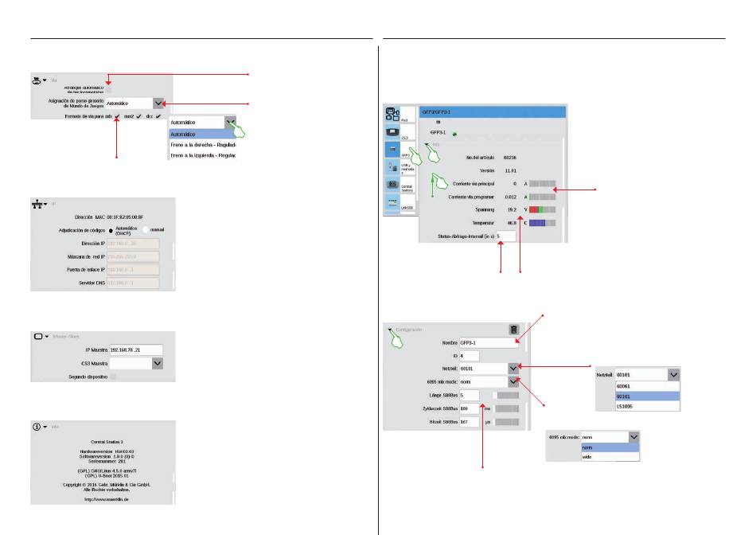Click the Puerta de enlace IP field
This screenshot has height=535, width=756.
pos(133,270)
